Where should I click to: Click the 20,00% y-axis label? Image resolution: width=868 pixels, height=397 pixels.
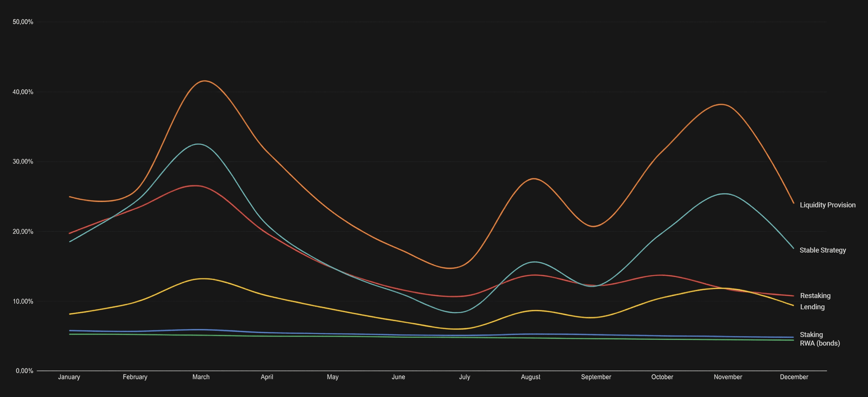point(23,232)
